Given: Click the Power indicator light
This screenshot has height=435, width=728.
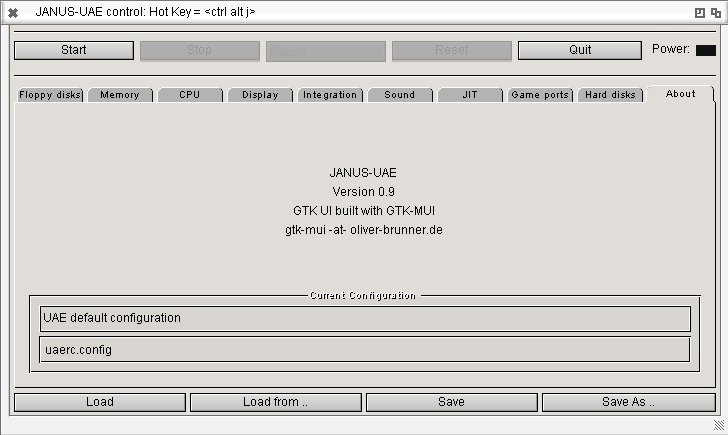Looking at the screenshot, I should [x=706, y=50].
